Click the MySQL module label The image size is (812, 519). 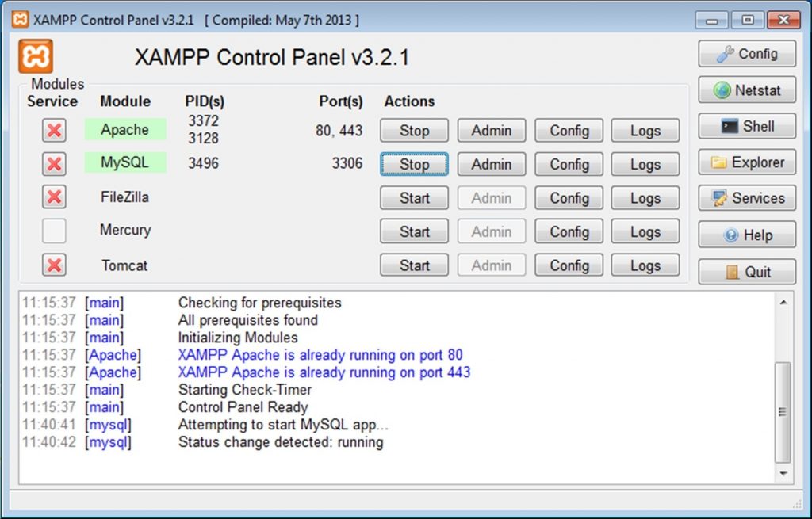[125, 162]
